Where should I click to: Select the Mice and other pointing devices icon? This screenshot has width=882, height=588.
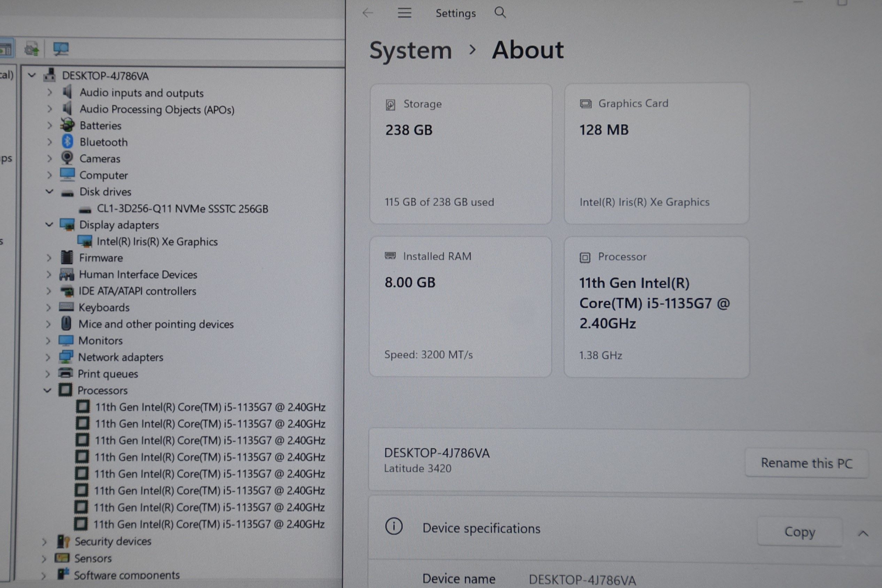pyautogui.click(x=66, y=323)
